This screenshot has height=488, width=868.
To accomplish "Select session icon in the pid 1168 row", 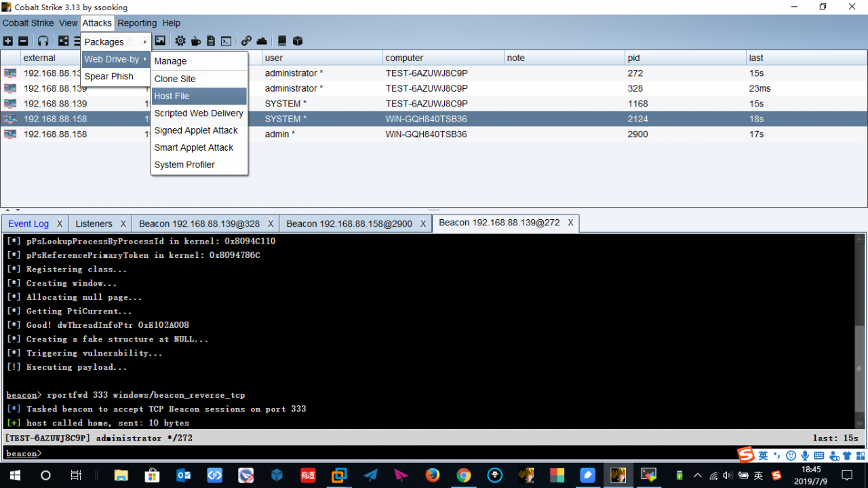I will (10, 104).
